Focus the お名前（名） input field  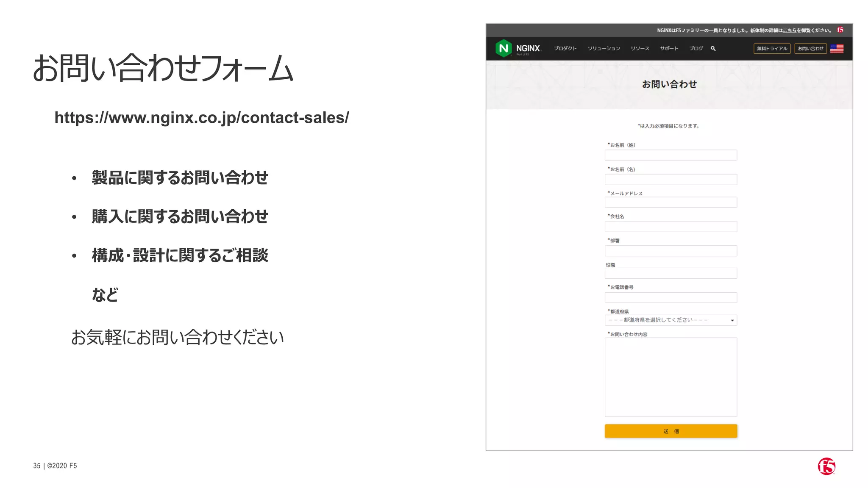tap(670, 180)
